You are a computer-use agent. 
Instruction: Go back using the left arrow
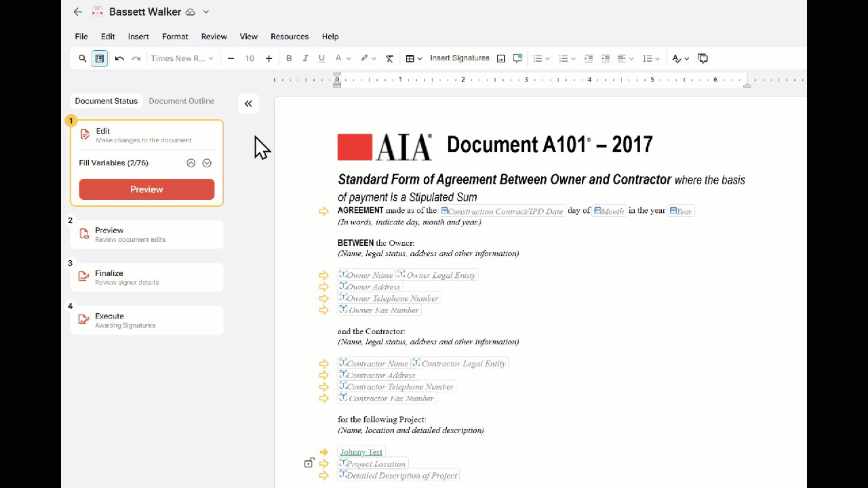(x=78, y=12)
